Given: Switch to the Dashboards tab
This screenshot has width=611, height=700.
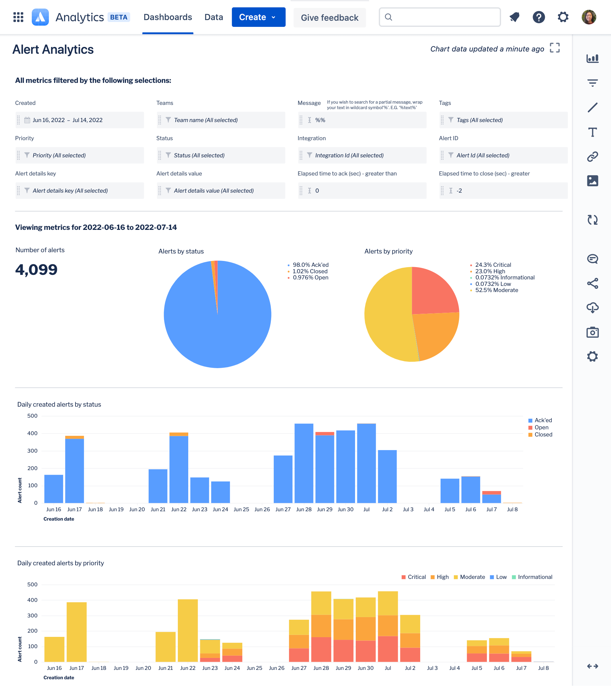Looking at the screenshot, I should tap(168, 17).
